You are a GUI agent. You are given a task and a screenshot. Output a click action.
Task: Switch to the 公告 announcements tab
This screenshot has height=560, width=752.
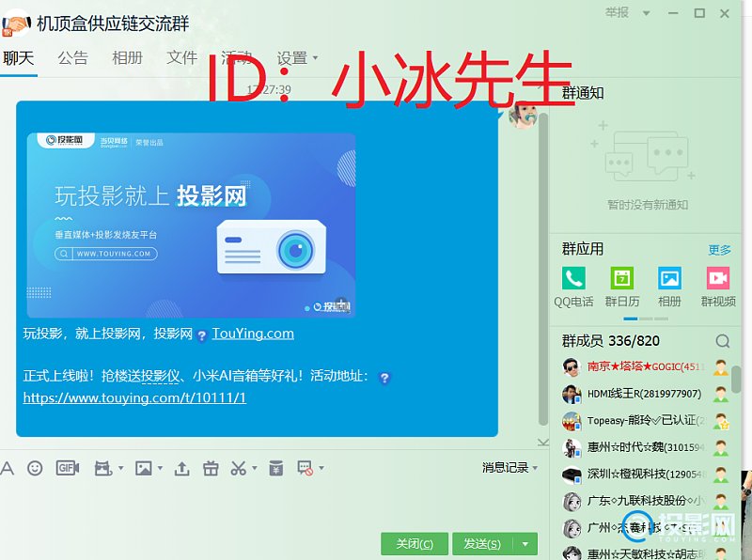pyautogui.click(x=72, y=58)
